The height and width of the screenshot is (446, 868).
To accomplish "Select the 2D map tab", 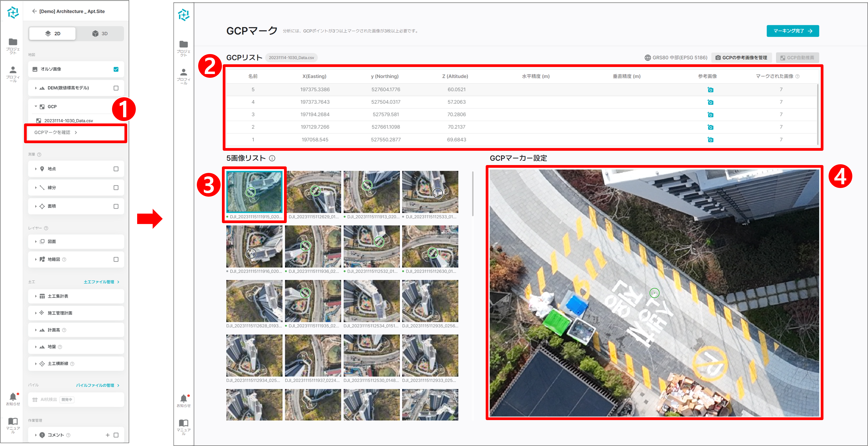I will [52, 33].
